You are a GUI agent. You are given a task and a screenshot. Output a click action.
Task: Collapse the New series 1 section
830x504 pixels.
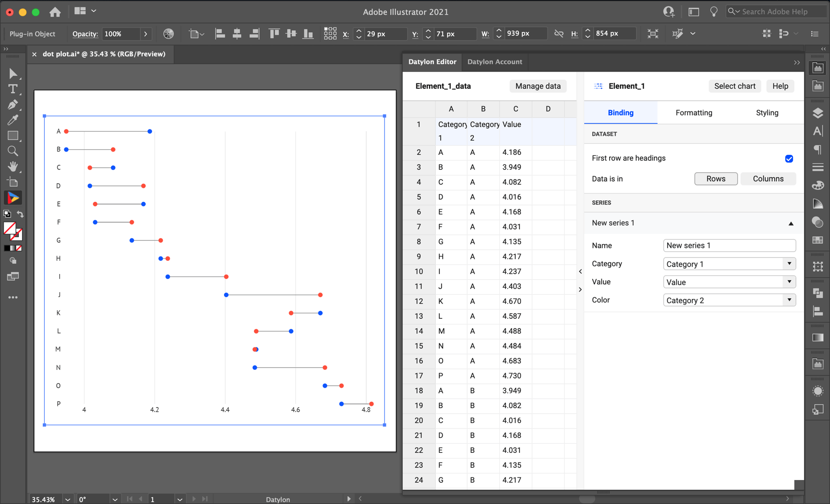[x=791, y=223]
